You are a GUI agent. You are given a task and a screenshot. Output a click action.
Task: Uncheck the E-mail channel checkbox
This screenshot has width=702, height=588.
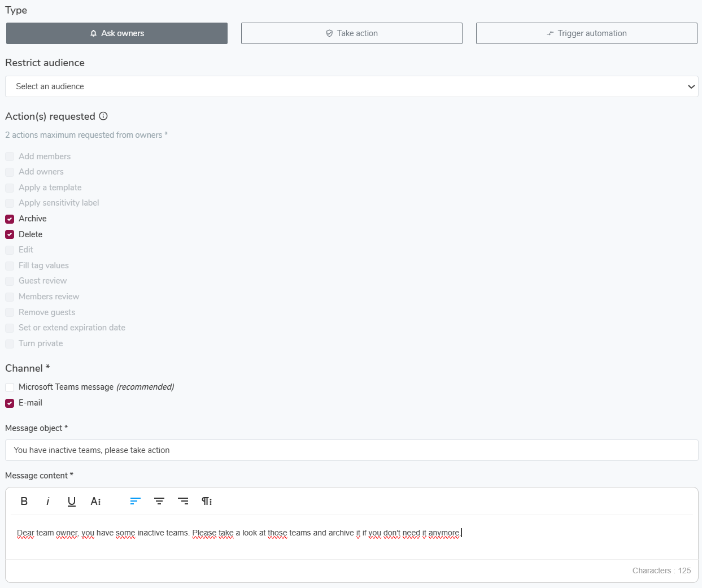10,403
